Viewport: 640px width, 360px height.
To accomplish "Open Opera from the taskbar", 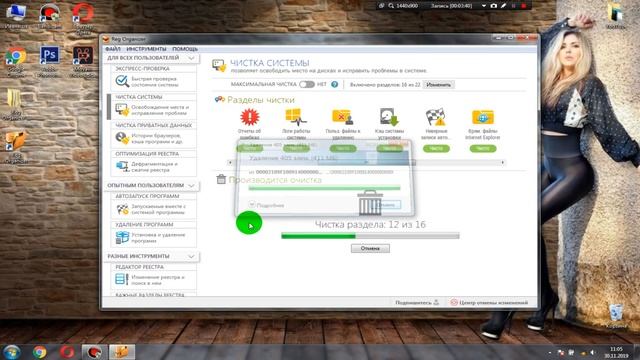I will [67, 351].
